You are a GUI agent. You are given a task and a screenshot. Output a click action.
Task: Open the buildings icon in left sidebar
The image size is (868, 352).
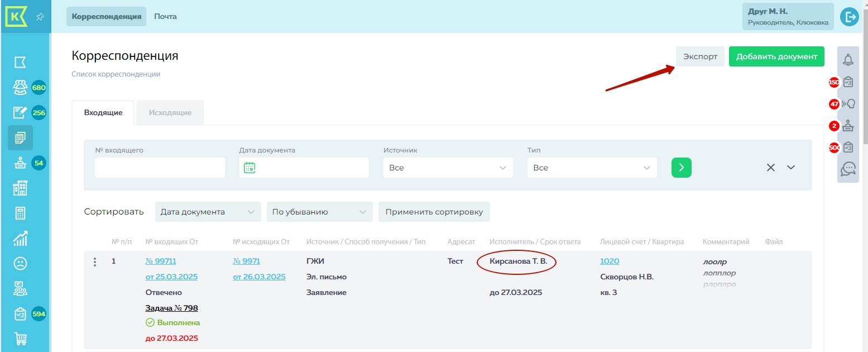point(20,188)
